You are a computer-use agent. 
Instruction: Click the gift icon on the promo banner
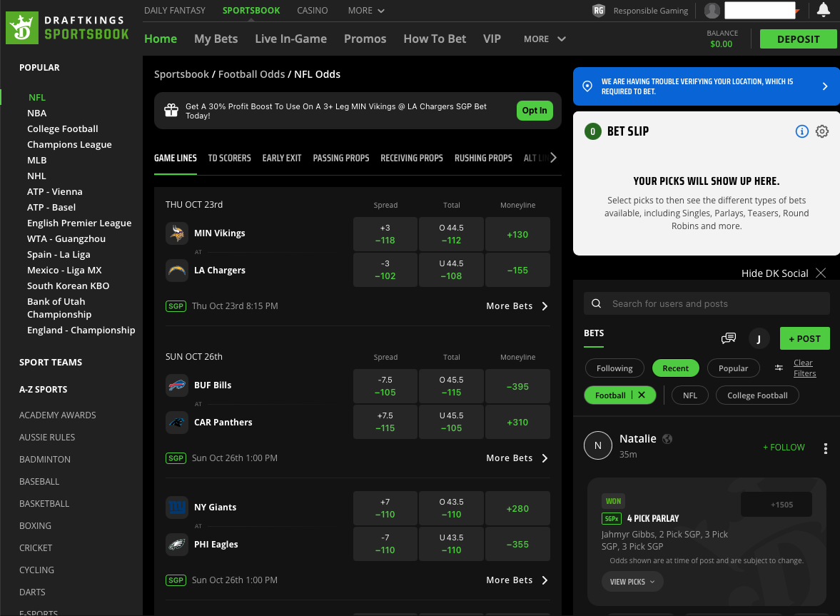(x=171, y=110)
